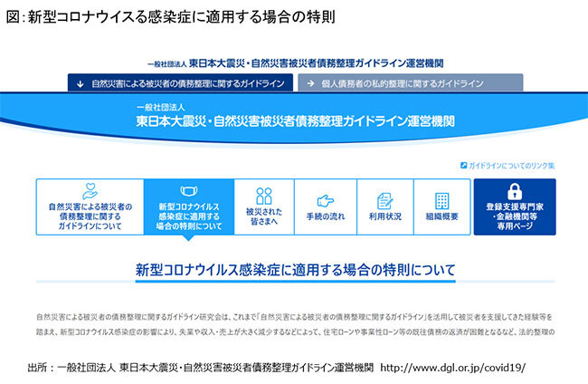Image resolution: width=588 pixels, height=384 pixels.
Task: Click the small link icon beside ガイドラインについてのリンク集
Action: (x=462, y=166)
